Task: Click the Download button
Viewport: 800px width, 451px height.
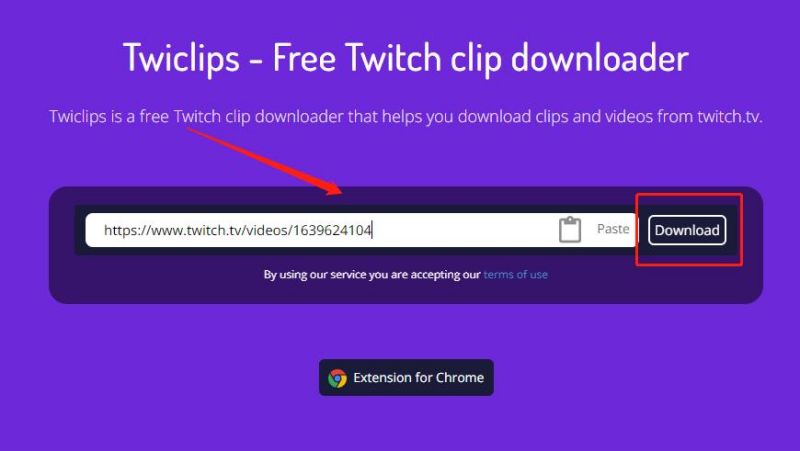Action: coord(687,230)
